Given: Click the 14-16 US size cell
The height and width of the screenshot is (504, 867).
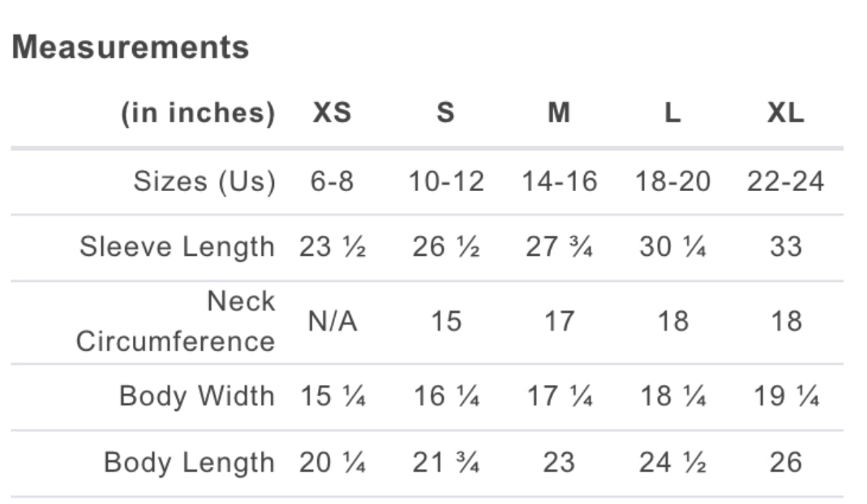Looking at the screenshot, I should point(559,182).
